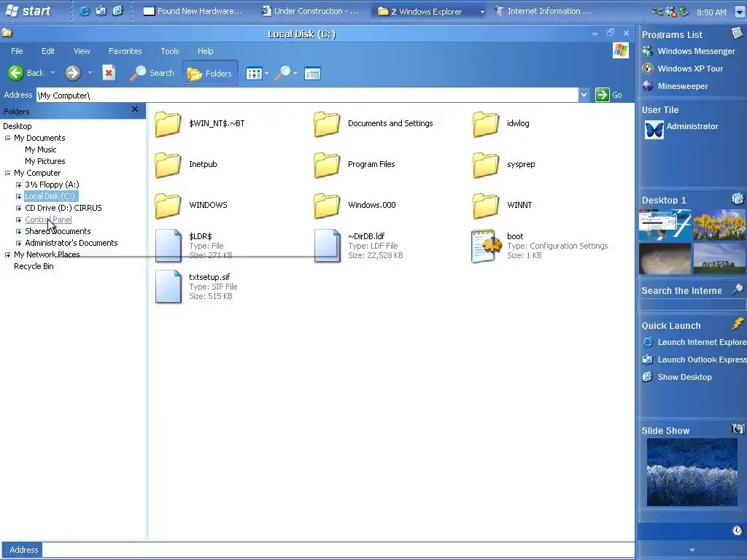This screenshot has height=560, width=747.
Task: Open Windows Messenger from Programs List
Action: click(x=689, y=51)
